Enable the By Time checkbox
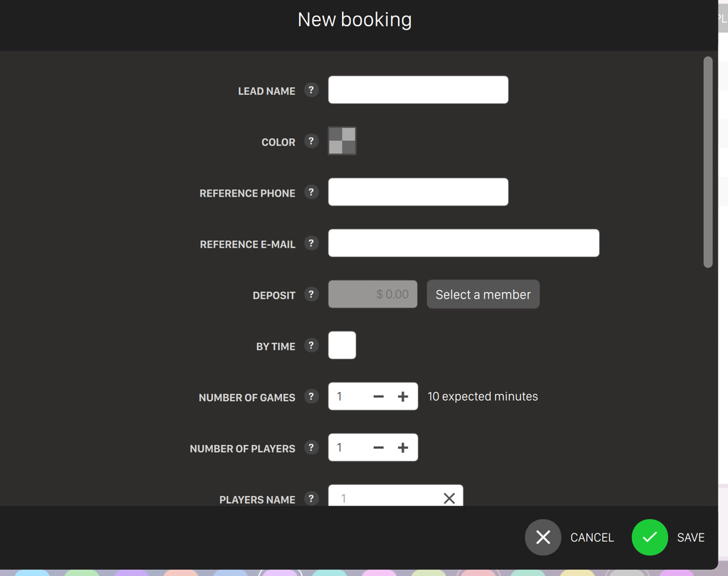Image resolution: width=728 pixels, height=576 pixels. (342, 345)
